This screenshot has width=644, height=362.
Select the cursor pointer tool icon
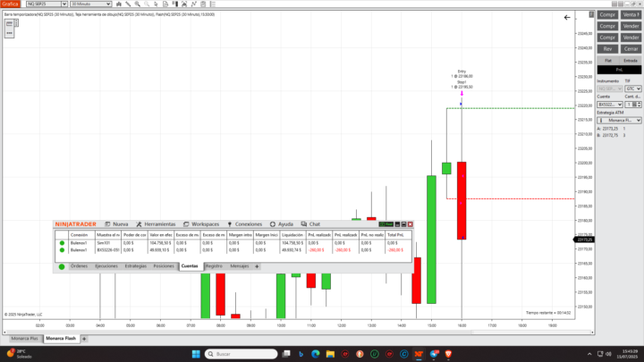click(156, 4)
